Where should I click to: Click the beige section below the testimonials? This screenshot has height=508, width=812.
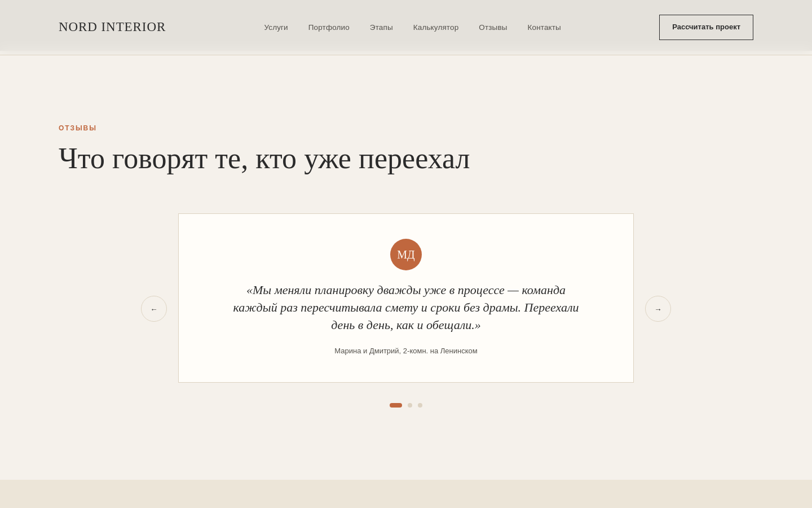[406, 494]
